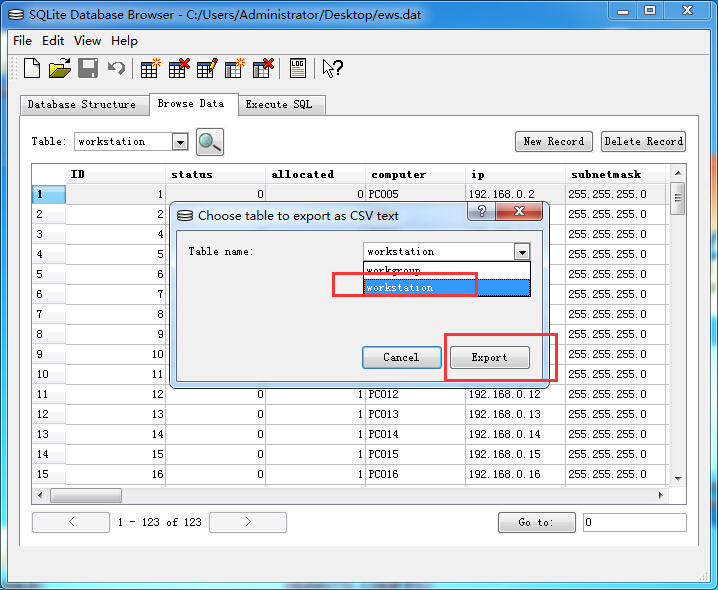The image size is (718, 590).
Task: Open the SQL log window icon
Action: tap(297, 68)
